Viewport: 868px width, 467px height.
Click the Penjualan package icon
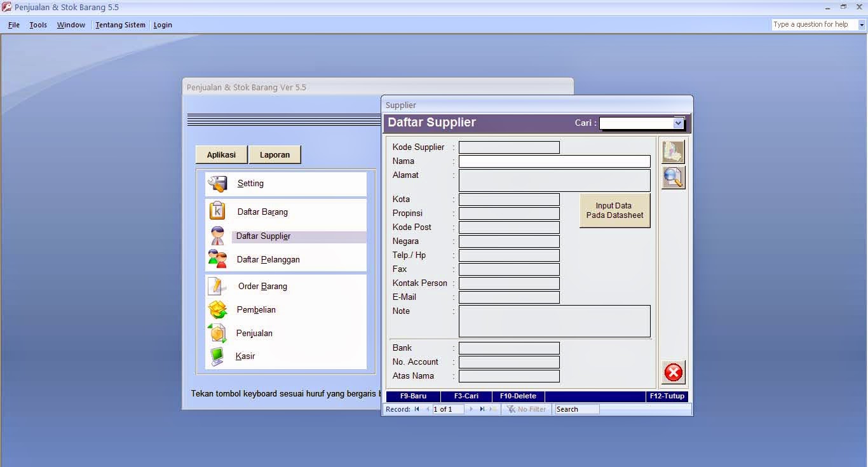pos(217,333)
